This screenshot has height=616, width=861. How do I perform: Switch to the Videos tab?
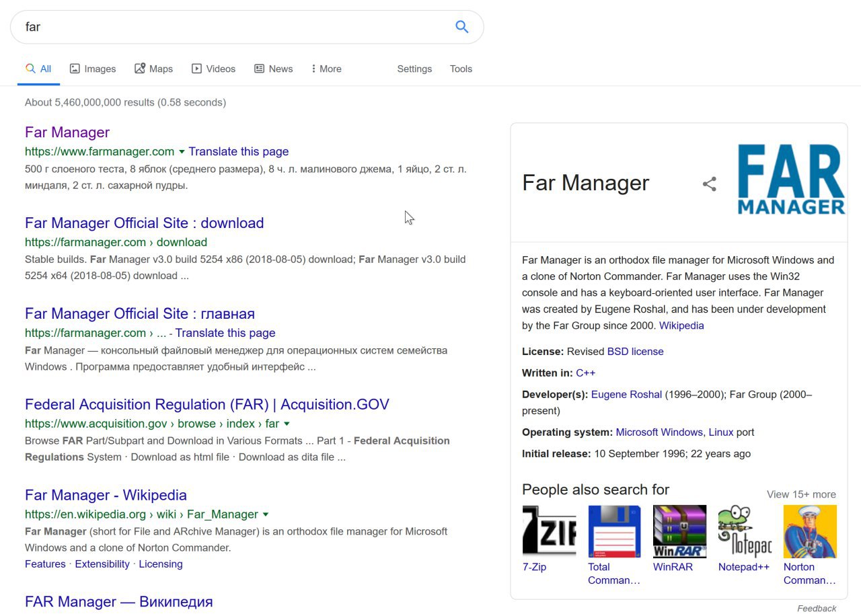pos(213,69)
